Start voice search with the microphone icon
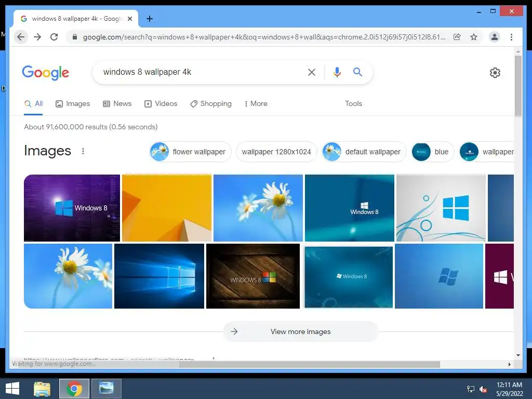The height and width of the screenshot is (399, 532). pos(337,72)
